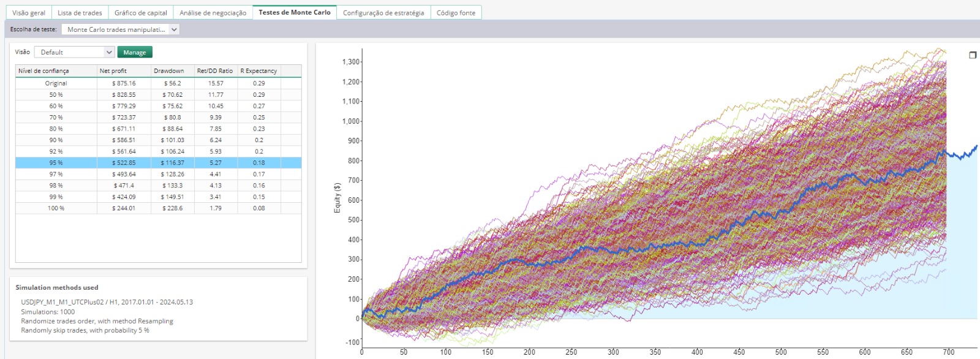Select the 60 % confidence row
Screen dimensions: 980x359
click(x=159, y=106)
